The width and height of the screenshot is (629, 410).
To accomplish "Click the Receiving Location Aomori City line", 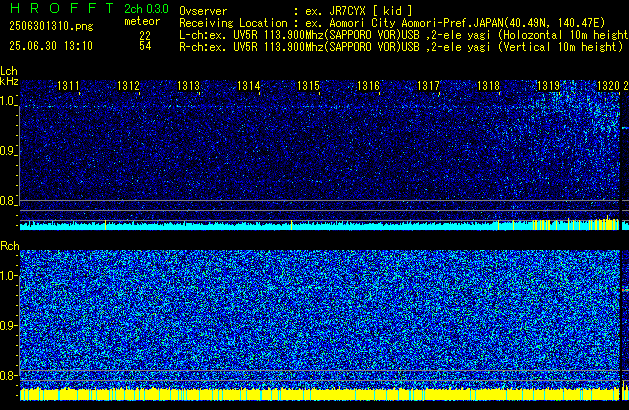I will [x=392, y=23].
